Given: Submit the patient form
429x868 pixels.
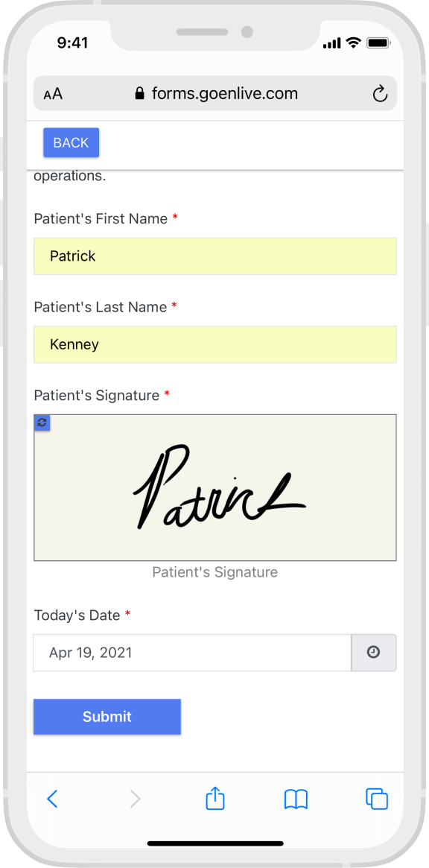Looking at the screenshot, I should [x=107, y=717].
